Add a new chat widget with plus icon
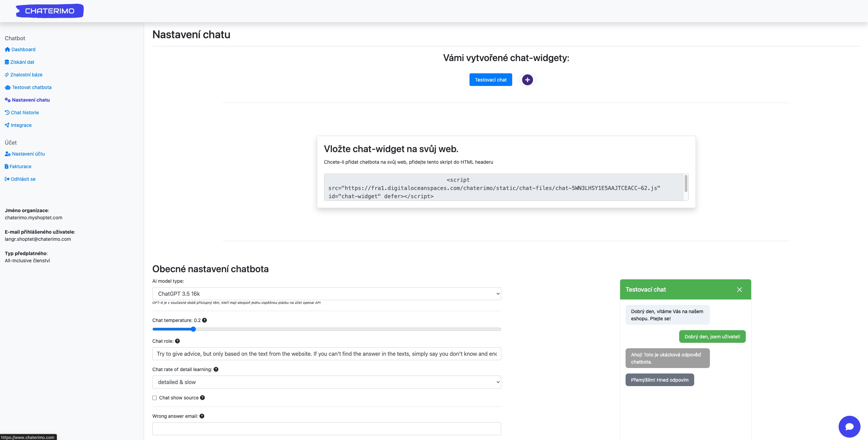The width and height of the screenshot is (868, 440). pyautogui.click(x=528, y=80)
